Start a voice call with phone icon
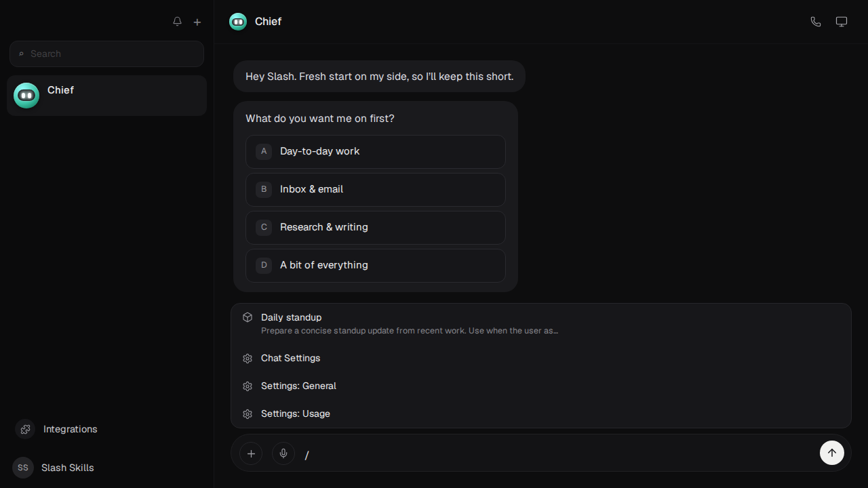 816,22
